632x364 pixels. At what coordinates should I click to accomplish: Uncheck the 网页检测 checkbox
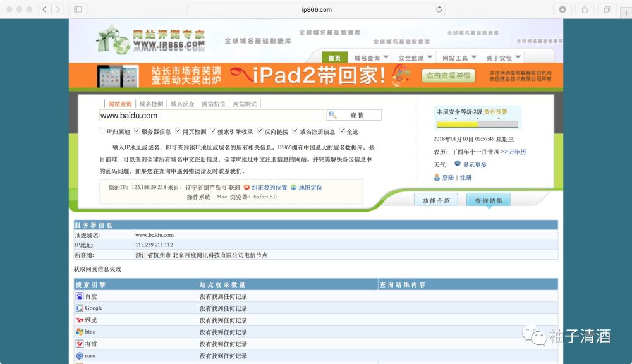pyautogui.click(x=178, y=131)
